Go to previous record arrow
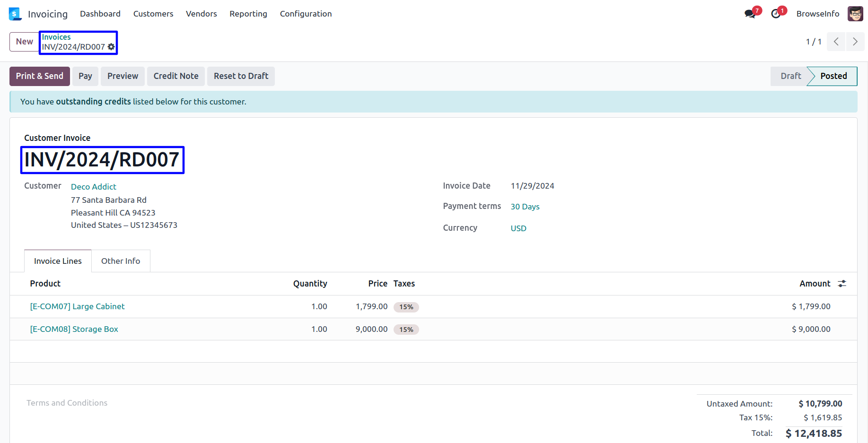This screenshot has width=868, height=443. point(836,42)
